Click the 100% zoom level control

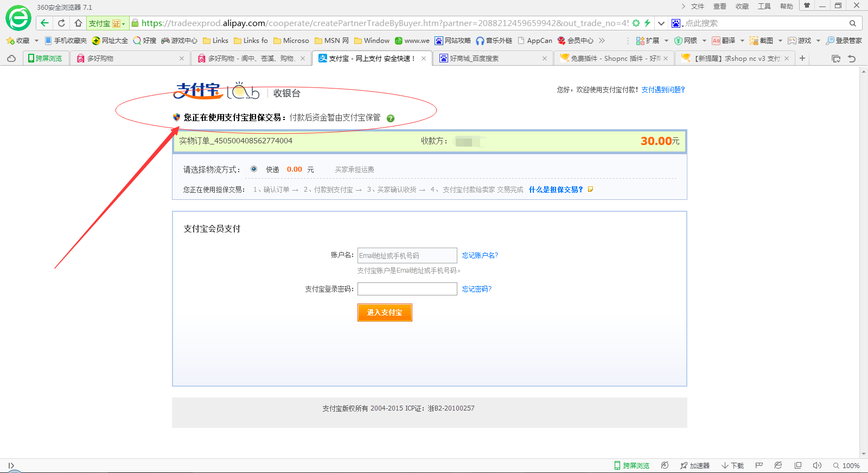pos(847,466)
